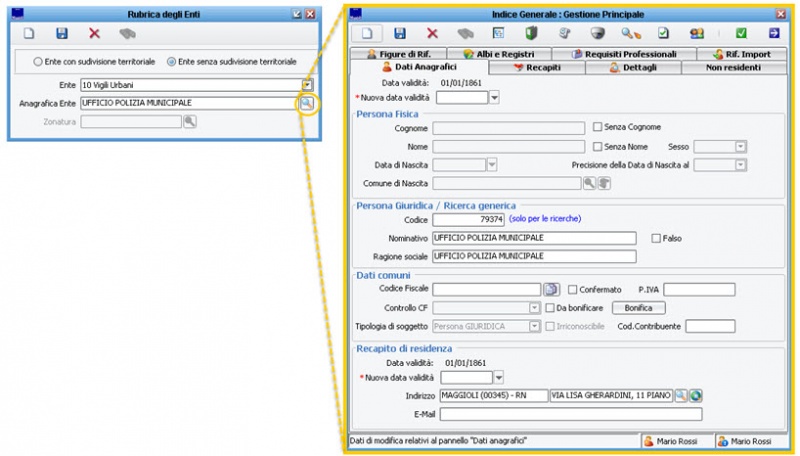The height and width of the screenshot is (456, 800).
Task: Click the two-people users icon in toolbar
Action: pos(696,34)
